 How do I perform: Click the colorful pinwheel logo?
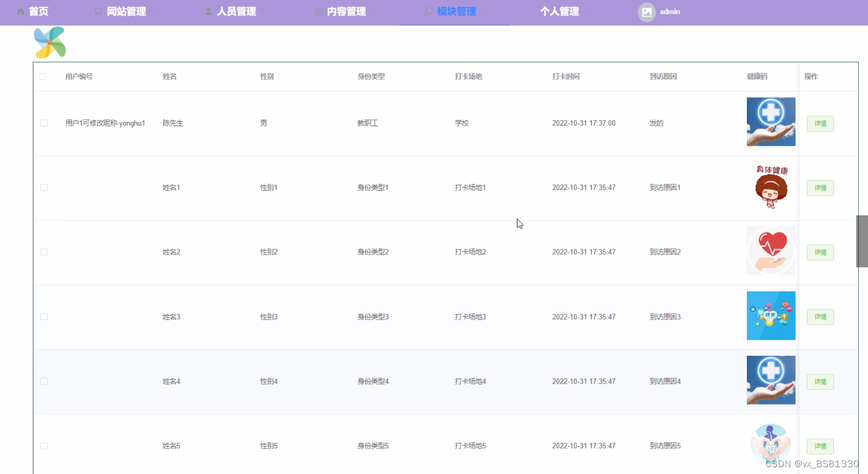(x=49, y=43)
